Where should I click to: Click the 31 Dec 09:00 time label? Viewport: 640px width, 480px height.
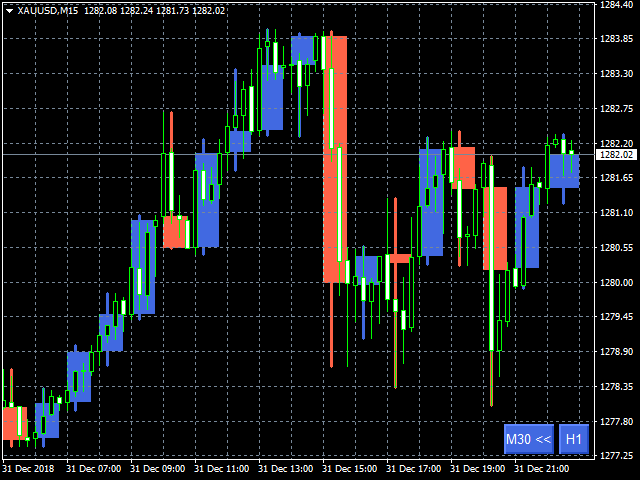(158, 469)
